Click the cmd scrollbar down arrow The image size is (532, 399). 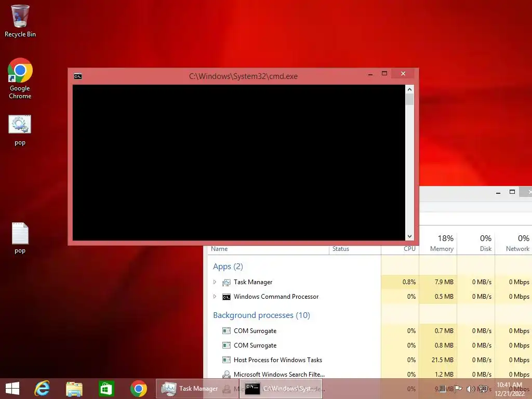409,236
